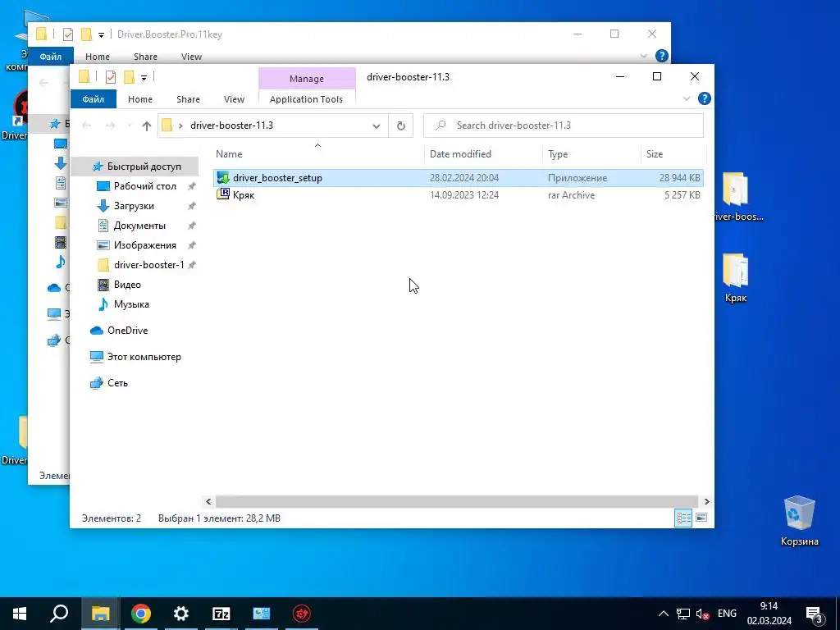The width and height of the screenshot is (840, 630).
Task: Open the driver-boos... folder on the desktop
Action: click(x=738, y=197)
